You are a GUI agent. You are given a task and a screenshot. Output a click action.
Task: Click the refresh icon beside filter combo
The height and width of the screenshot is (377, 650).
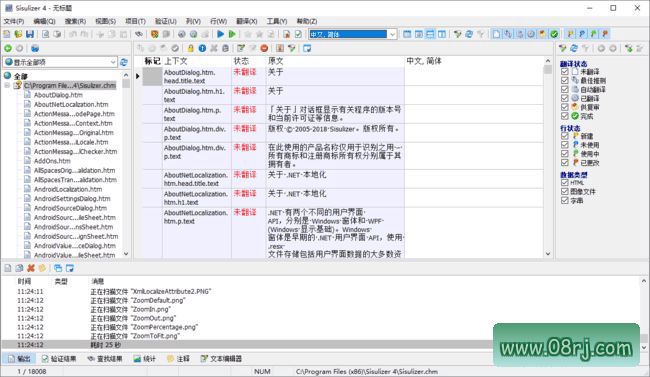tap(124, 62)
